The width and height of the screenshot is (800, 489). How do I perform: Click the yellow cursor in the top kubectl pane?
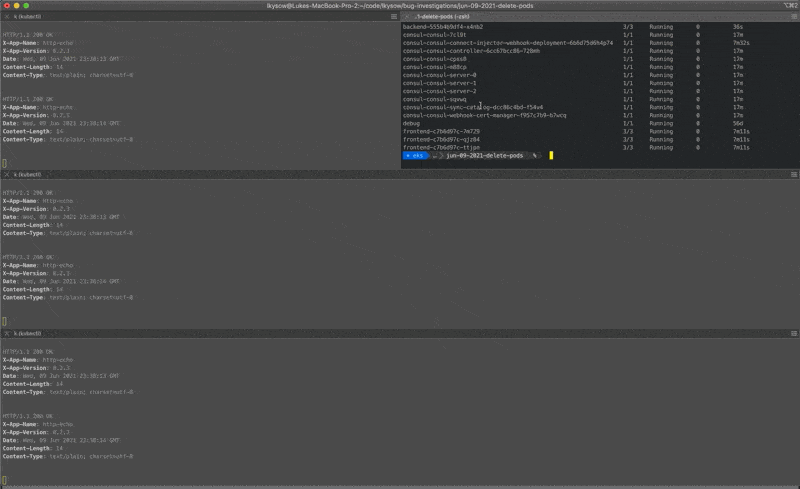point(5,163)
